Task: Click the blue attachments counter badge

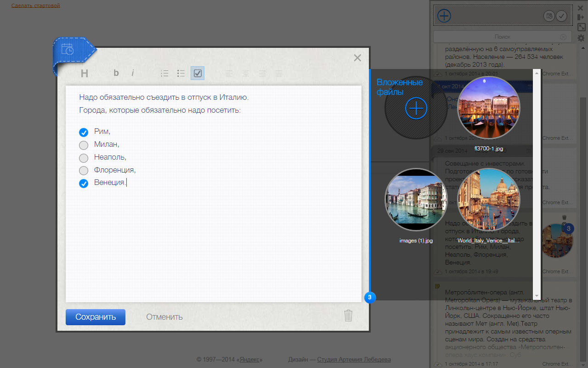Action: click(x=370, y=298)
